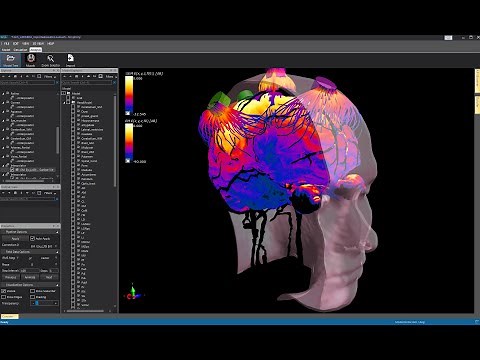Collapse the Eye_muscles node in Explorer
The height and width of the screenshot is (360, 480).
(x=4, y=121)
